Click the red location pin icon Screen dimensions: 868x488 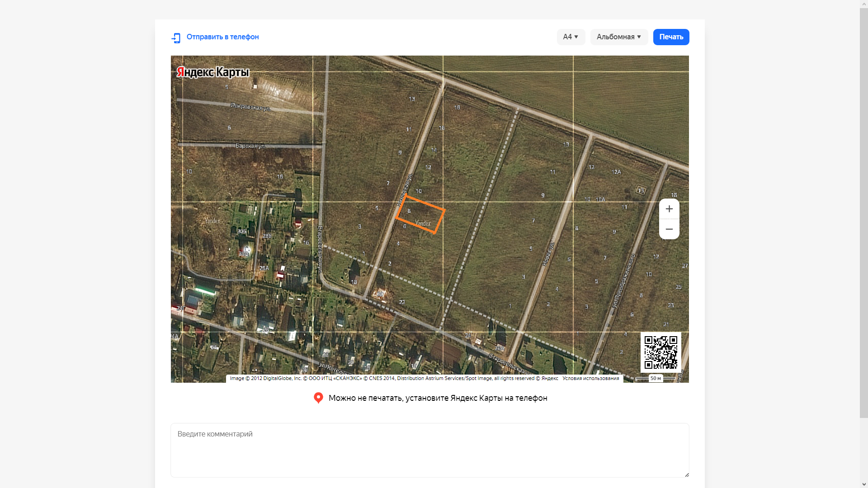[x=318, y=398]
